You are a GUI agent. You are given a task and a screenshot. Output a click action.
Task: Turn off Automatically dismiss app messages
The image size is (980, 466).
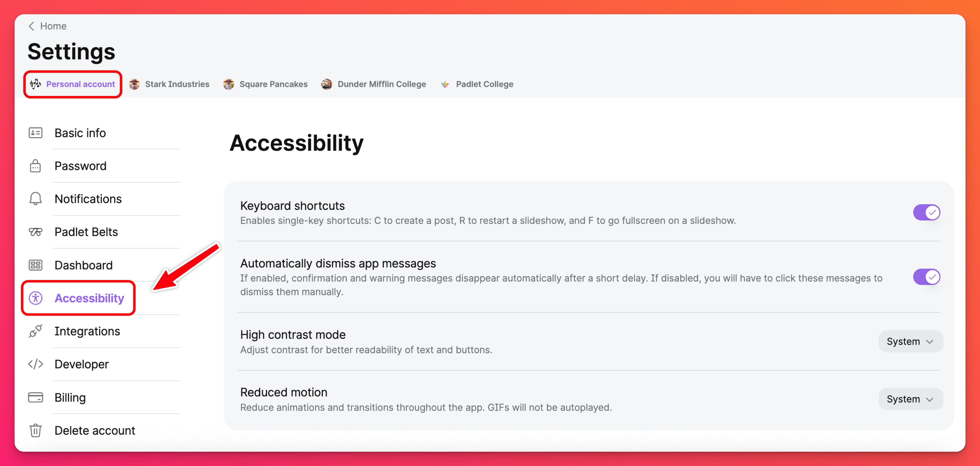(x=926, y=277)
